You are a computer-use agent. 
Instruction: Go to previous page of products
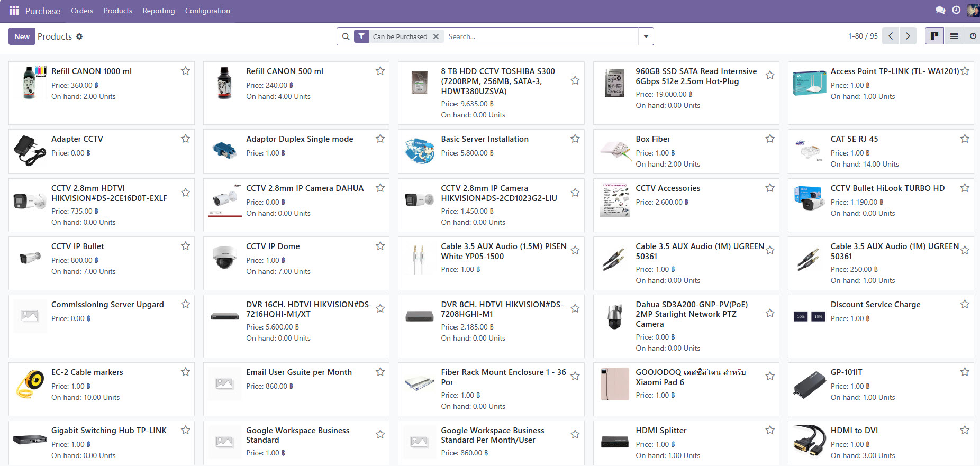(891, 36)
